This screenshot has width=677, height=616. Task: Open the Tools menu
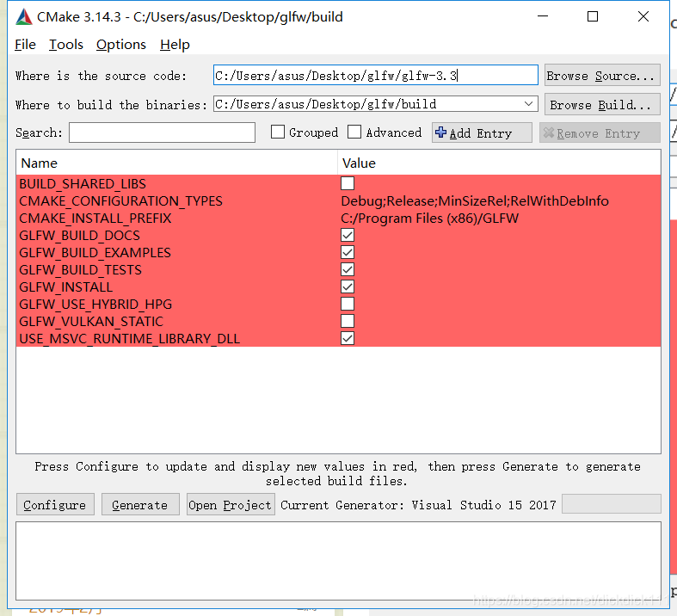pos(65,45)
